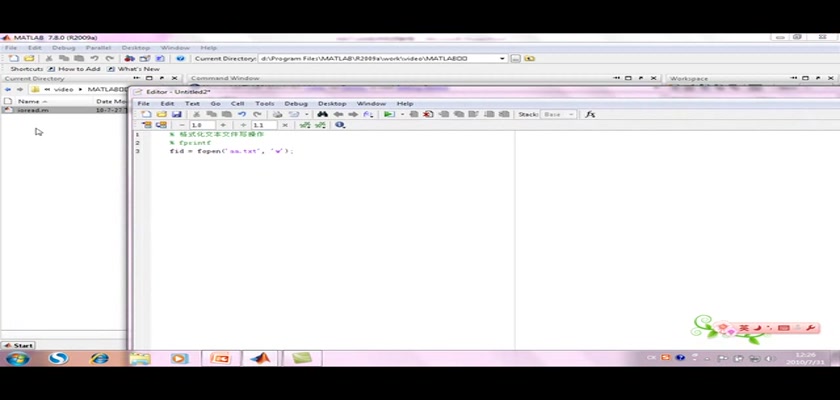Click cell info icon in cell toolbar
Screen dimensions: 840x400
[340, 125]
